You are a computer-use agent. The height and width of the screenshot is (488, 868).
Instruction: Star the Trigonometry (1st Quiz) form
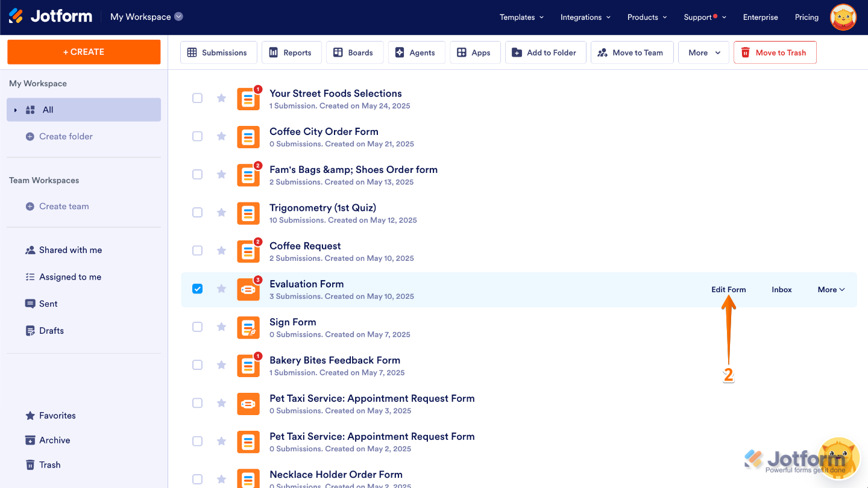coord(221,212)
